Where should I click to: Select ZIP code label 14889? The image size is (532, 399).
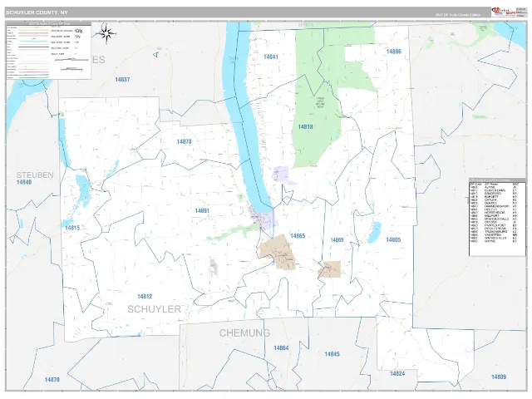tap(499, 377)
